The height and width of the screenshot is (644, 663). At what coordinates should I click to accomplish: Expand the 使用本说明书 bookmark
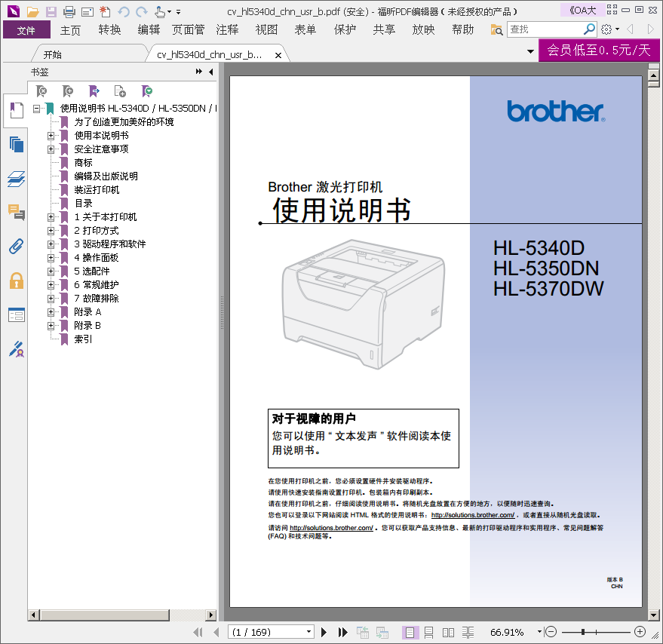[51, 136]
